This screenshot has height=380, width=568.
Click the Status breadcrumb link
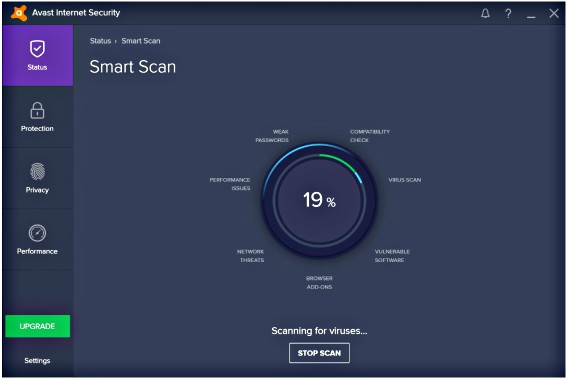click(x=100, y=41)
